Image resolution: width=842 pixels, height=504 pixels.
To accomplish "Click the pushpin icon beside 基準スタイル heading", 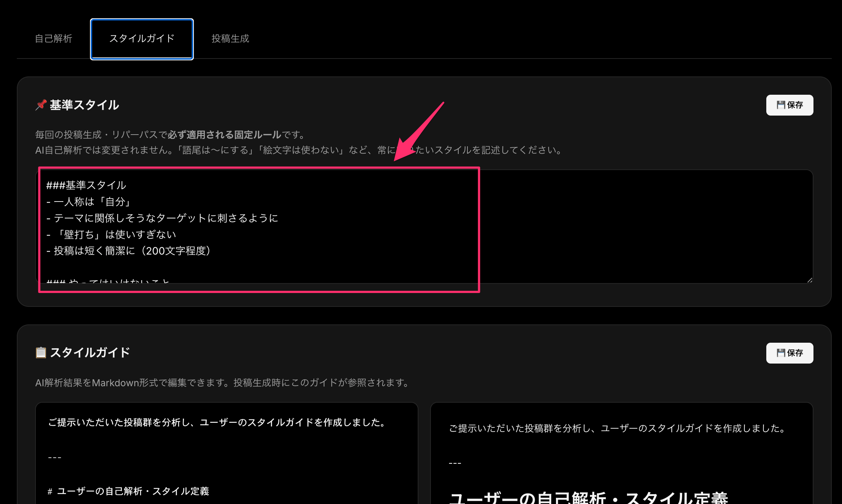I will pyautogui.click(x=41, y=105).
